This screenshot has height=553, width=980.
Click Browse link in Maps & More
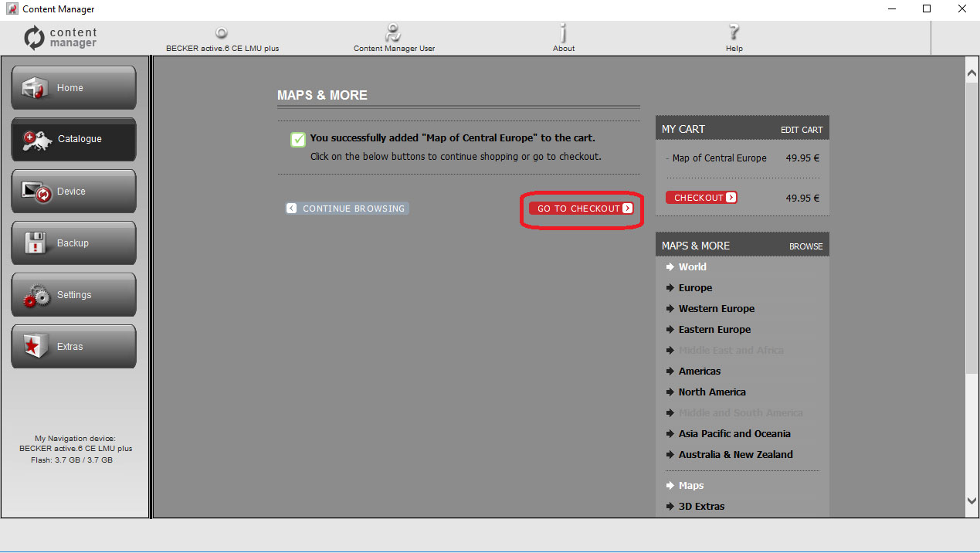point(805,246)
